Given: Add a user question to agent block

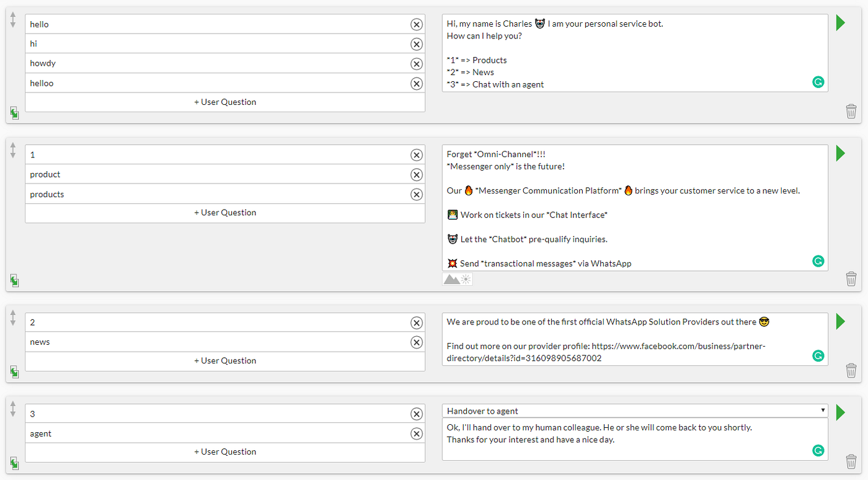Looking at the screenshot, I should (225, 452).
